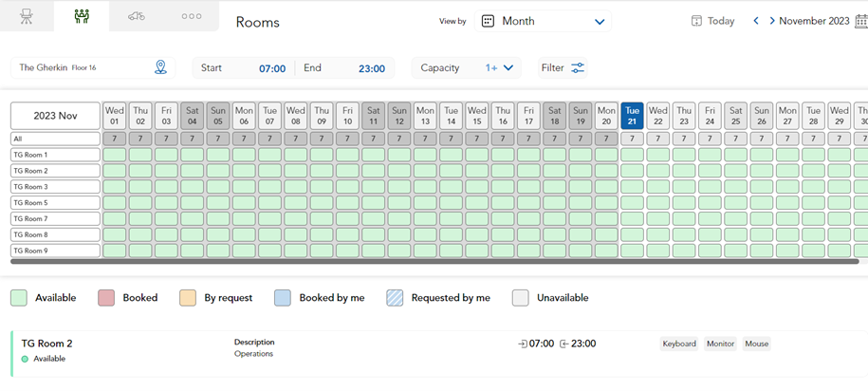Open the calendar picker icon next to November 2023
Viewport: 868px width, 391px height.
pos(860,21)
